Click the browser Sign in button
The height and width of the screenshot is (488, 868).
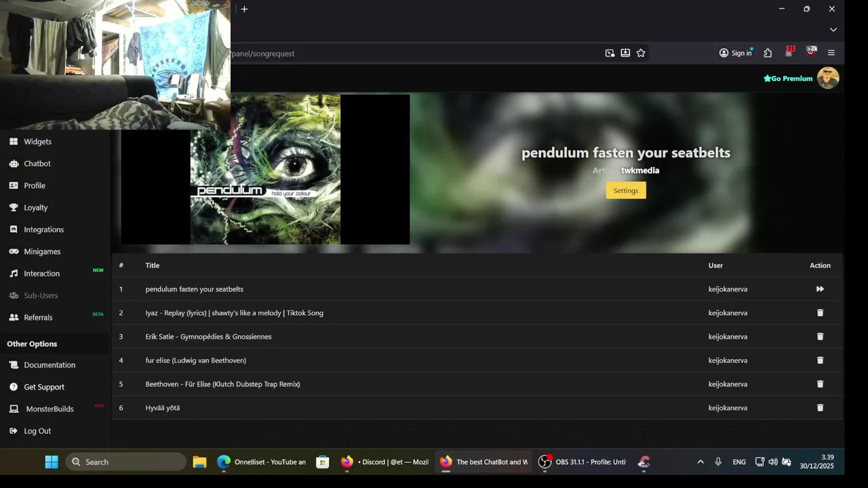(736, 53)
